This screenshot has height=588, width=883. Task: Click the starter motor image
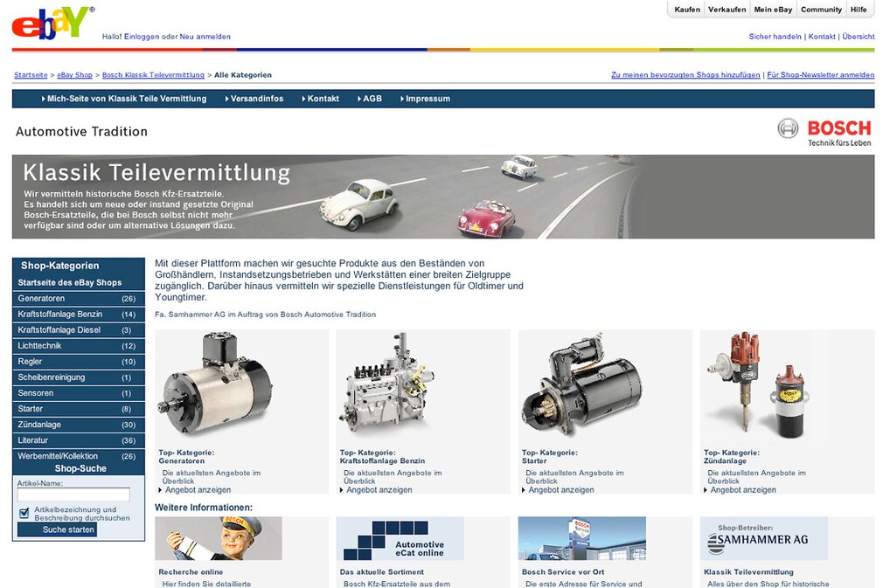click(x=581, y=385)
